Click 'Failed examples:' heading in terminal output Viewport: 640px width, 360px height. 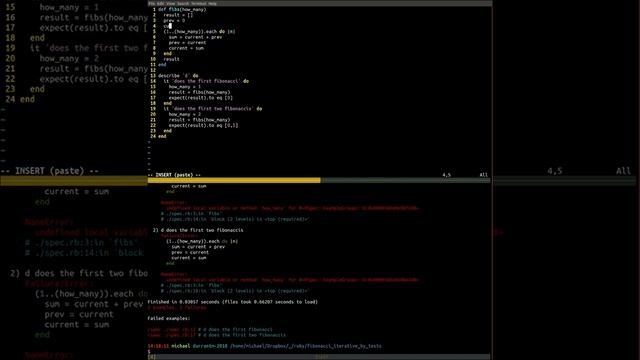pos(169,318)
